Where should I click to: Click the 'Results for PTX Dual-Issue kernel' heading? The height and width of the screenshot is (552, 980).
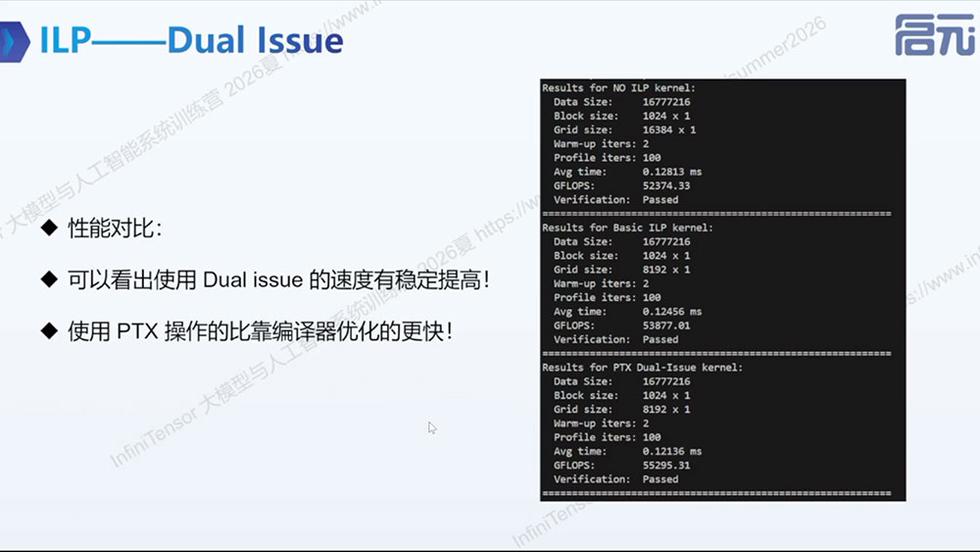click(643, 367)
